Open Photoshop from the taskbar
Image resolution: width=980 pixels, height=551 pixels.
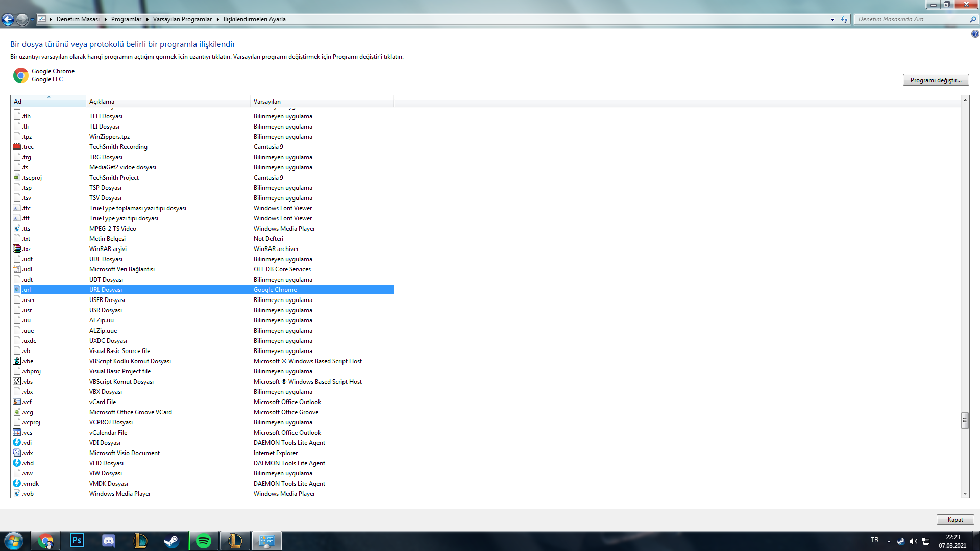[77, 540]
